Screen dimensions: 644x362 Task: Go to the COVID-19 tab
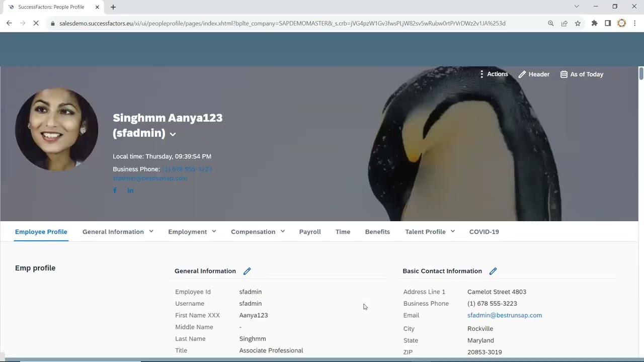pyautogui.click(x=484, y=232)
